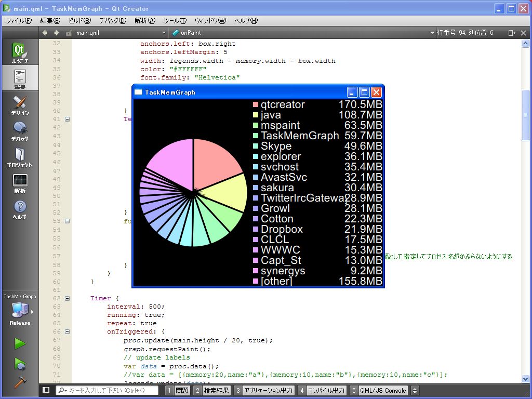This screenshot has height=399, width=532.
Task: Open the Design mode
Action: coord(20,105)
